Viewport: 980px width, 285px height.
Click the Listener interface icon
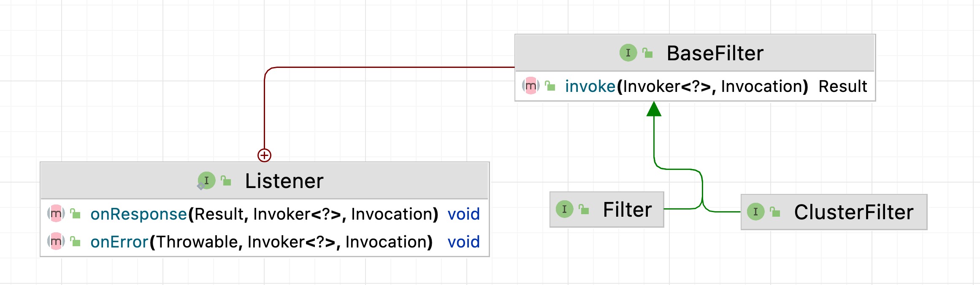[x=206, y=180]
